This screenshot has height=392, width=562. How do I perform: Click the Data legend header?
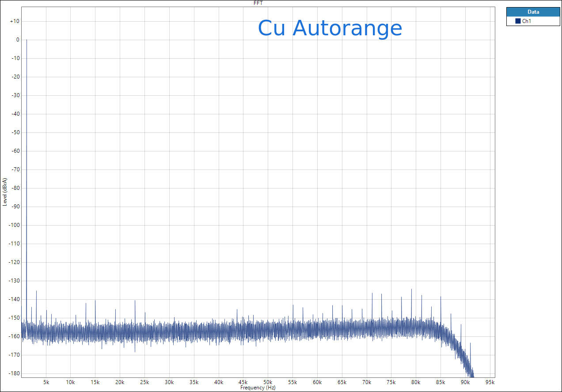pyautogui.click(x=533, y=12)
